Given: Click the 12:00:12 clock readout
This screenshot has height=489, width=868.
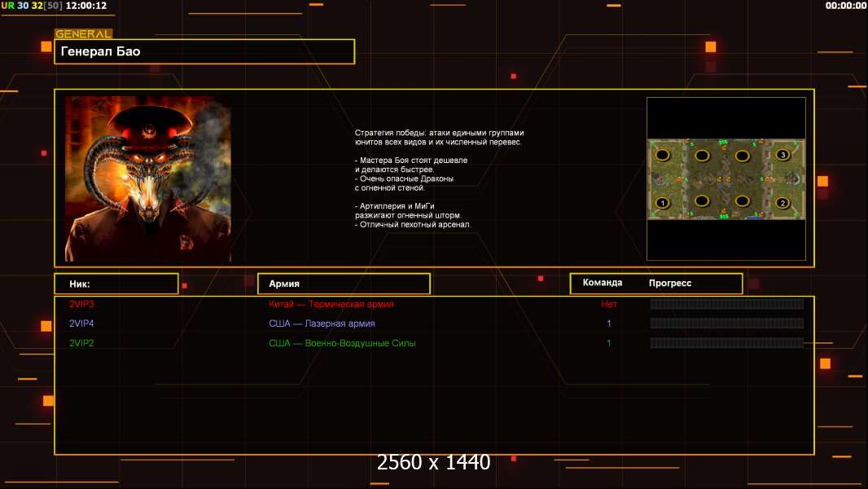Looking at the screenshot, I should tap(86, 6).
